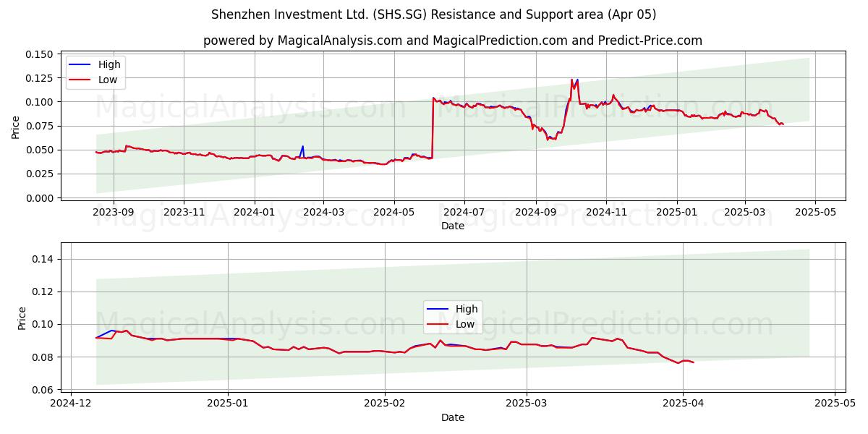Click the '0.075' value on the upper y-axis

point(41,126)
